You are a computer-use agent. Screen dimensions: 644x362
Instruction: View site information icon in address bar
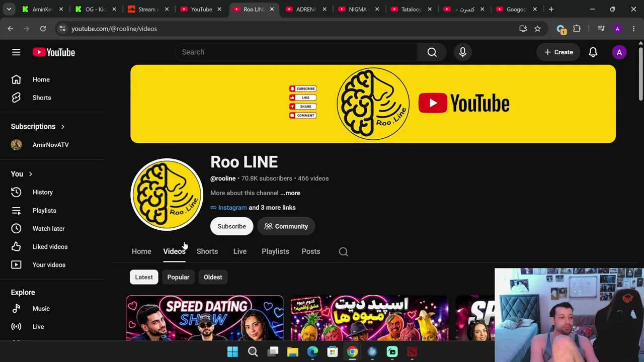[x=62, y=29]
